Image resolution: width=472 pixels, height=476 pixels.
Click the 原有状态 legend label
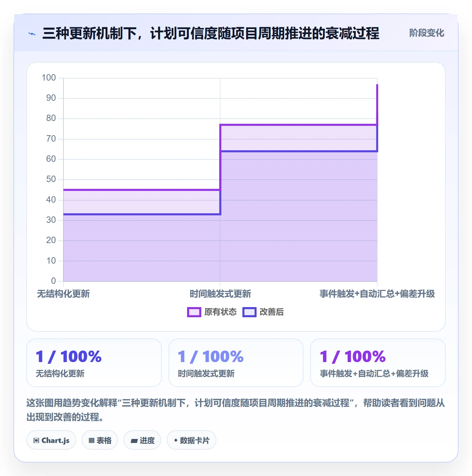tap(220, 312)
